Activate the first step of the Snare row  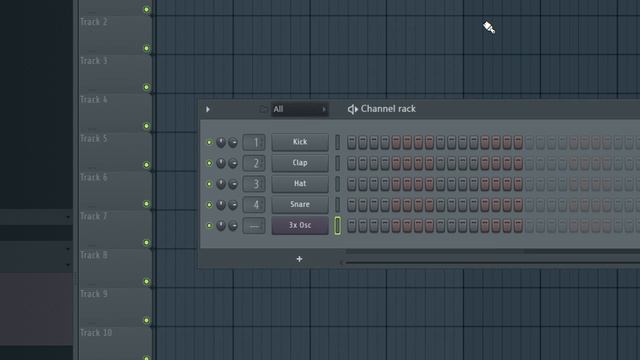[x=351, y=204]
